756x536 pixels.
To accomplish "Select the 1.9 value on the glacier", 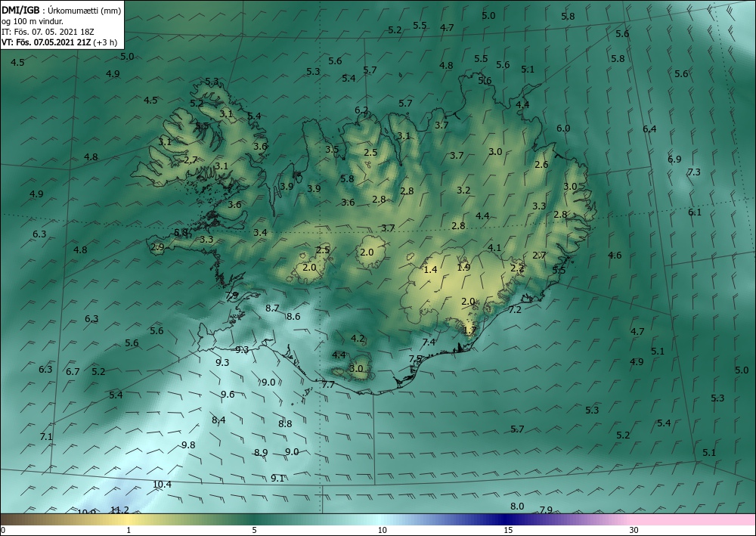I will [463, 268].
